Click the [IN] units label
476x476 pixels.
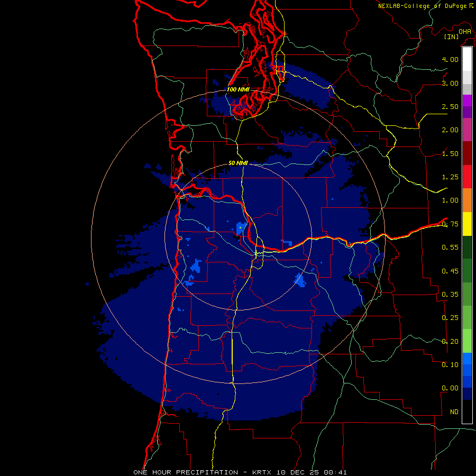click(452, 36)
